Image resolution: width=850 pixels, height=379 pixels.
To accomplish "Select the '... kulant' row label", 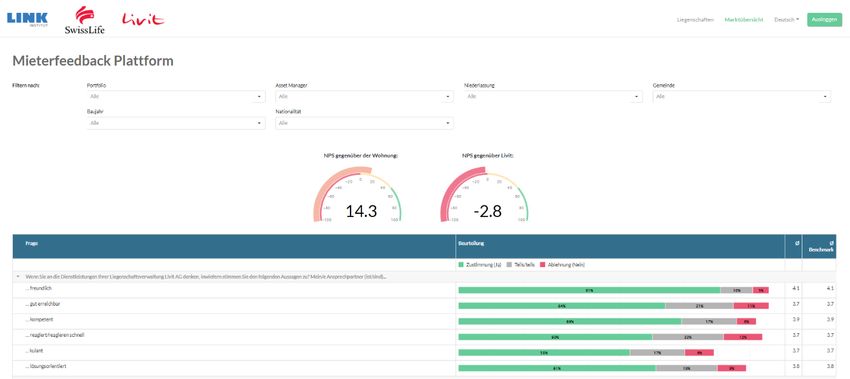I will click(x=34, y=351).
